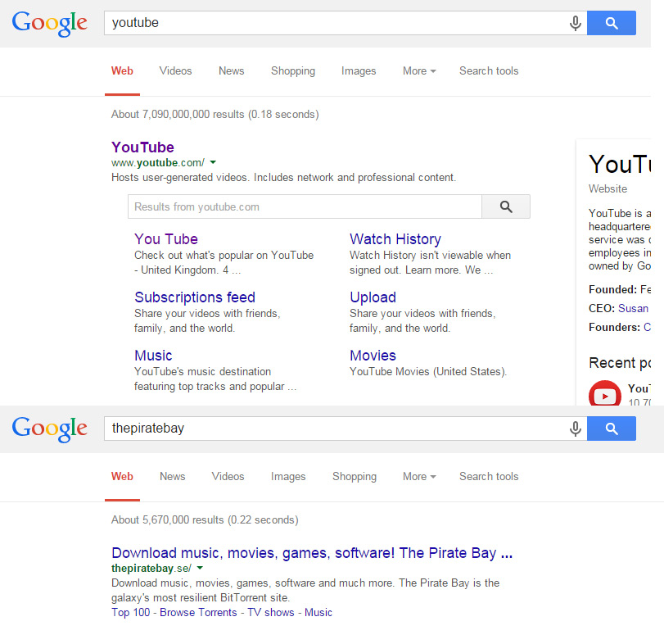
Task: Open the Subscriptions feed sitelink
Action: (195, 297)
